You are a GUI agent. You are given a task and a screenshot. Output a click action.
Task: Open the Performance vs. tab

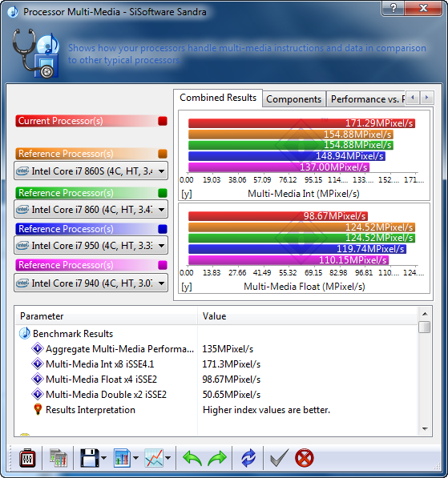(366, 99)
